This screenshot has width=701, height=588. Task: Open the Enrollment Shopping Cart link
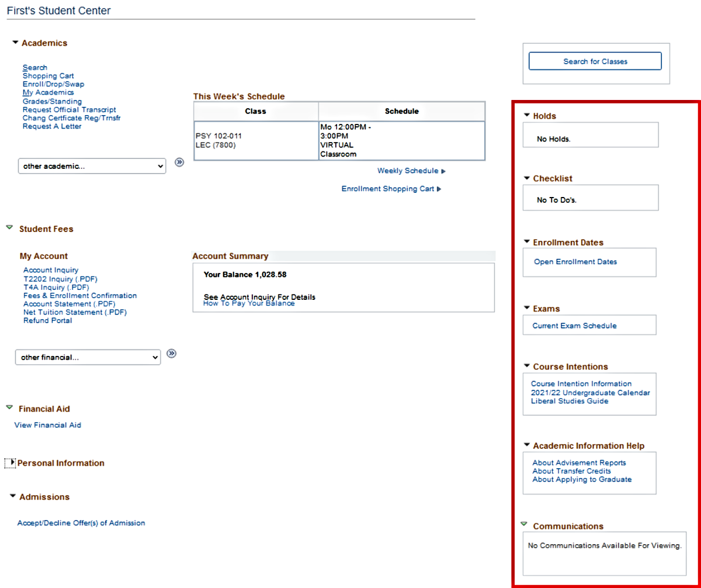pos(388,189)
